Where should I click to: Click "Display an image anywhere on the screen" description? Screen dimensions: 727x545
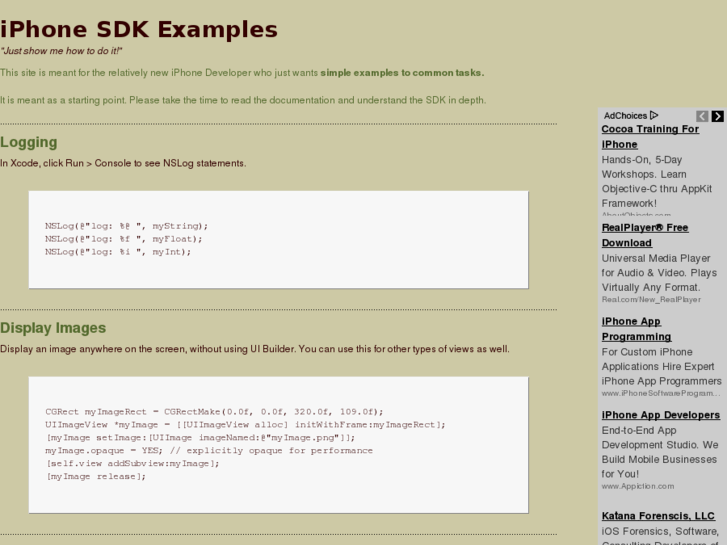coord(255,349)
